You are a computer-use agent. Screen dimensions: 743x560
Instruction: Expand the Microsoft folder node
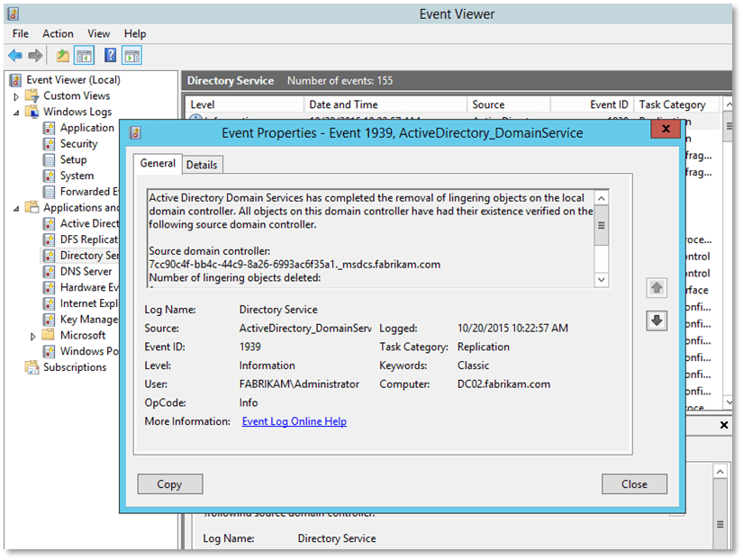tap(33, 335)
